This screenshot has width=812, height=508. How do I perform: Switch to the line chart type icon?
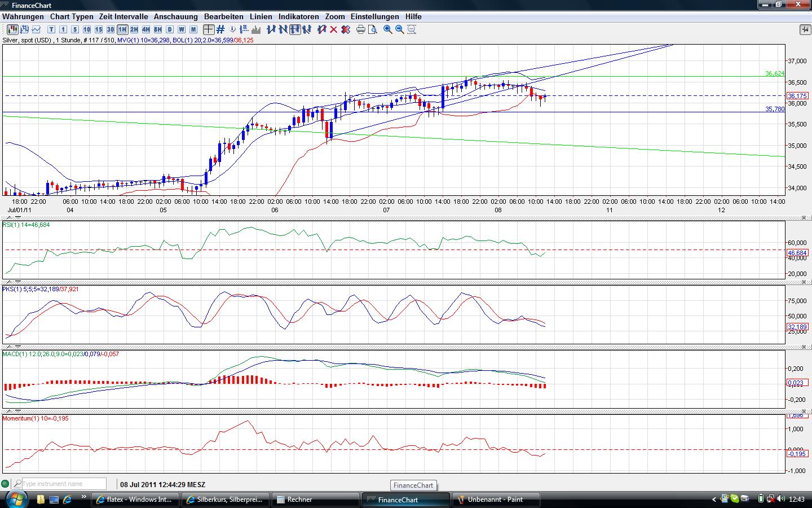pyautogui.click(x=37, y=29)
